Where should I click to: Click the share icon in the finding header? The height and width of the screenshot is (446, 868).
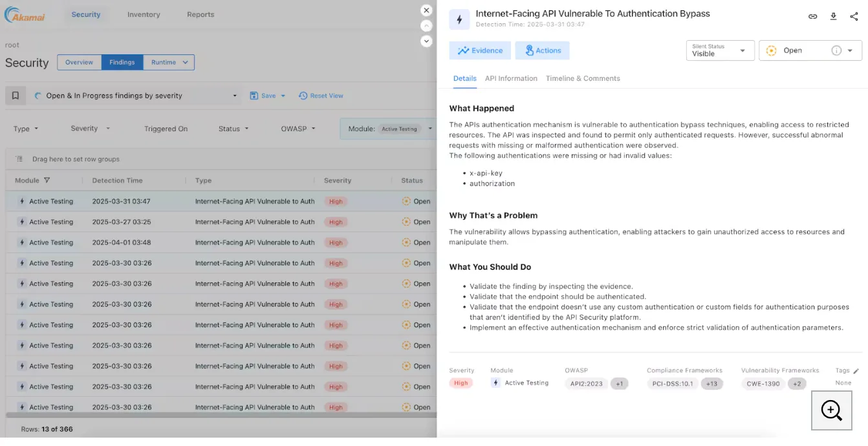pyautogui.click(x=852, y=16)
